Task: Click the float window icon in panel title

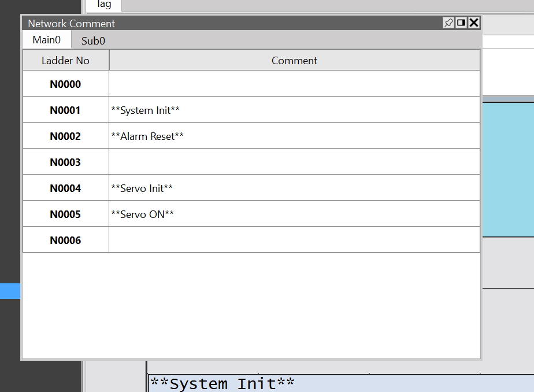Action: coord(461,23)
